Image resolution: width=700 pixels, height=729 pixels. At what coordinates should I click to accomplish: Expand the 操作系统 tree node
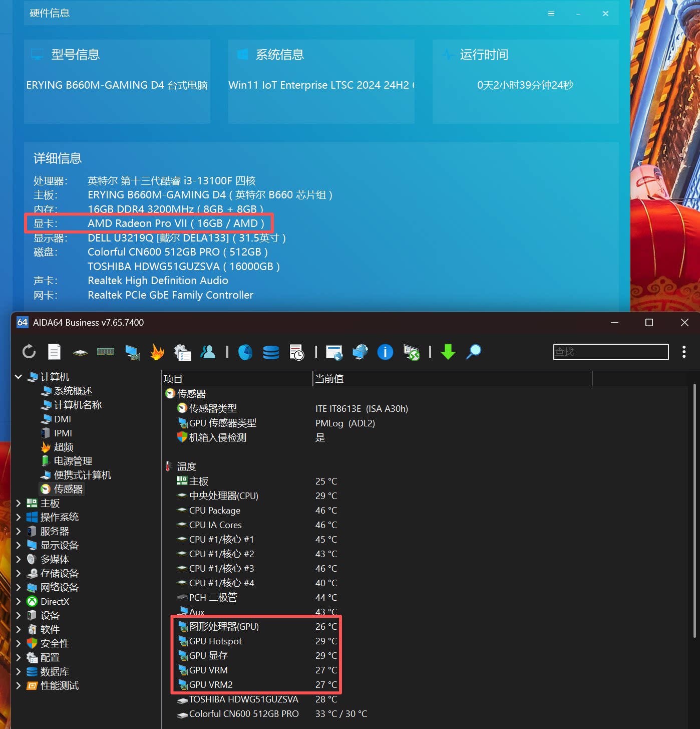coord(19,517)
